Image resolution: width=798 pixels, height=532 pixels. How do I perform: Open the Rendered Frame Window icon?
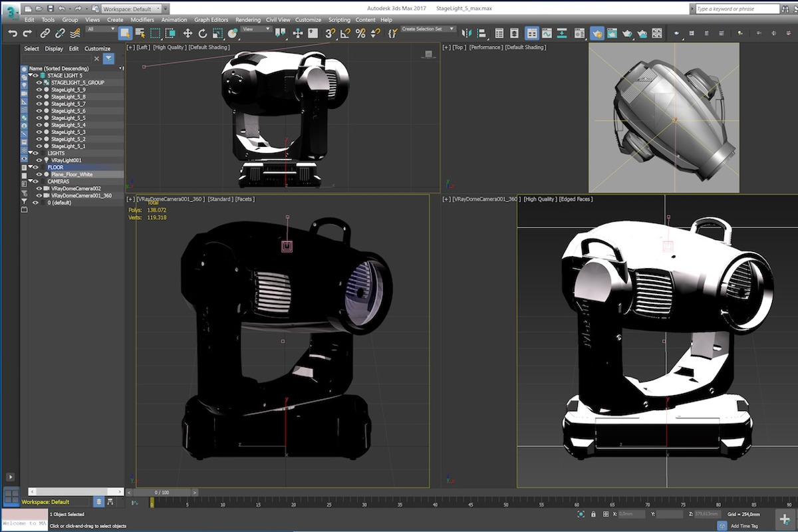pyautogui.click(x=612, y=33)
